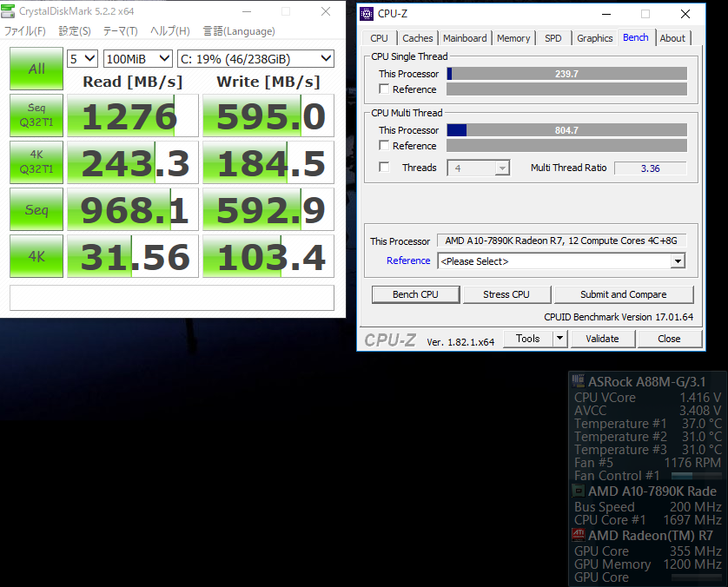Open the ファイル(F) menu

pos(25,31)
